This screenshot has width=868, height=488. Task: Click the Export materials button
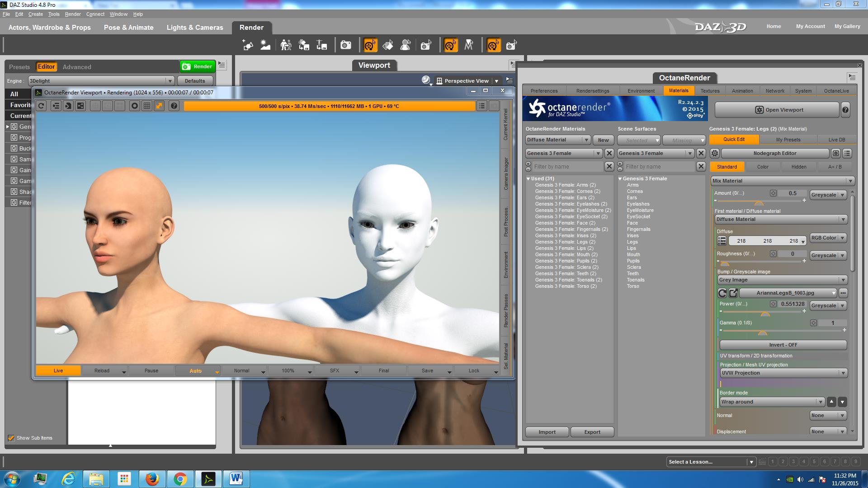(x=592, y=432)
